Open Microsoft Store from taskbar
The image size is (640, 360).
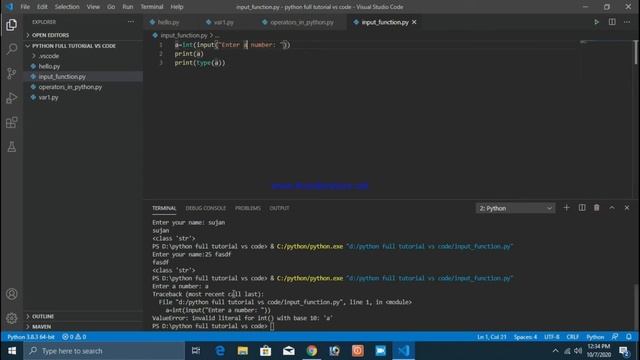click(266, 351)
